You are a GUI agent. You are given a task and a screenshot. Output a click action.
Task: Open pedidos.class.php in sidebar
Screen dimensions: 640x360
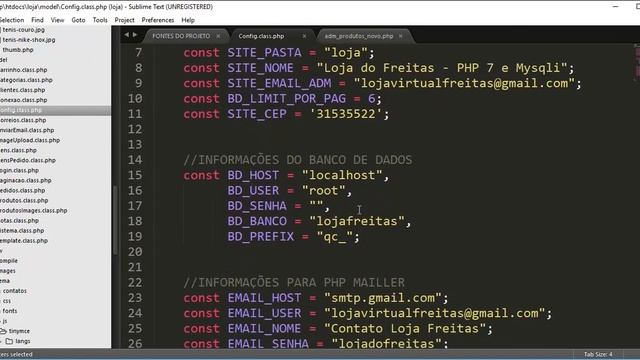tap(22, 190)
